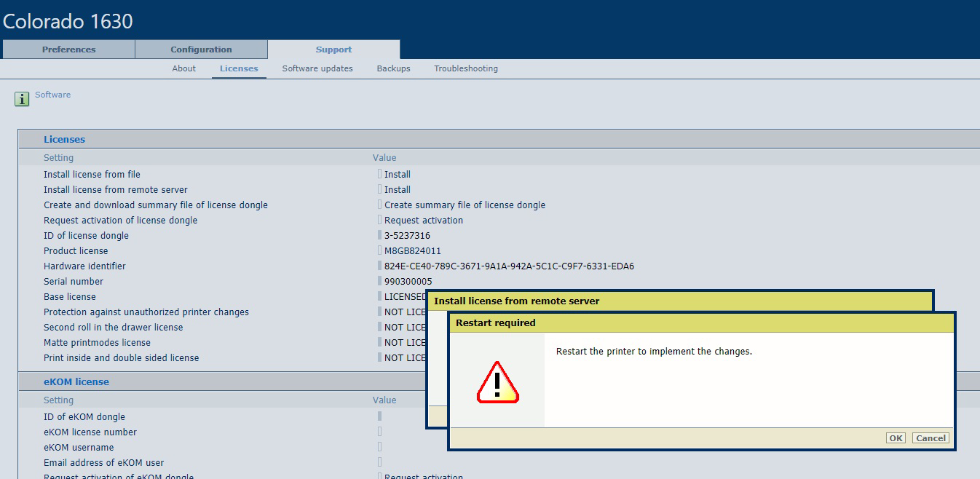The height and width of the screenshot is (479, 980).
Task: Open the Preferences tab
Action: pyautogui.click(x=68, y=50)
